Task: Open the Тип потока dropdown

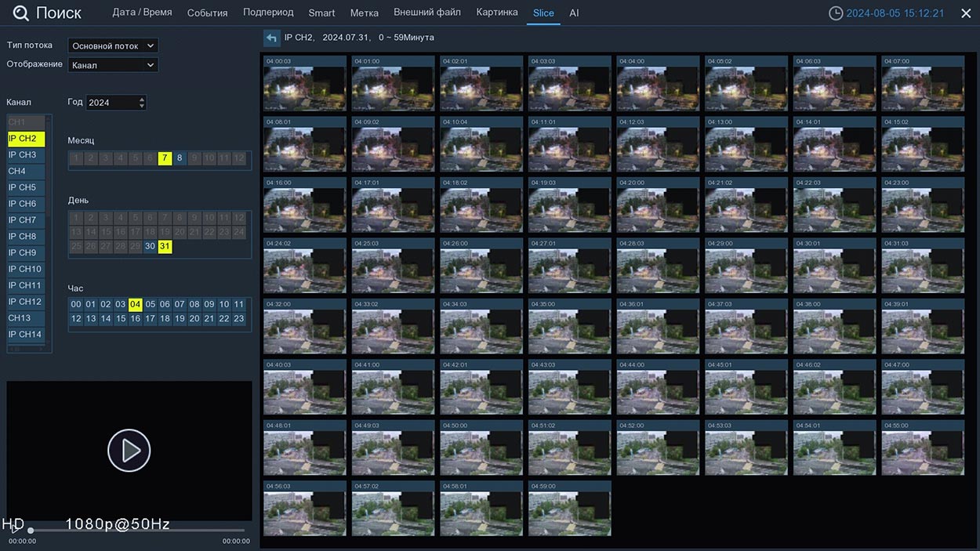Action: [x=113, y=46]
